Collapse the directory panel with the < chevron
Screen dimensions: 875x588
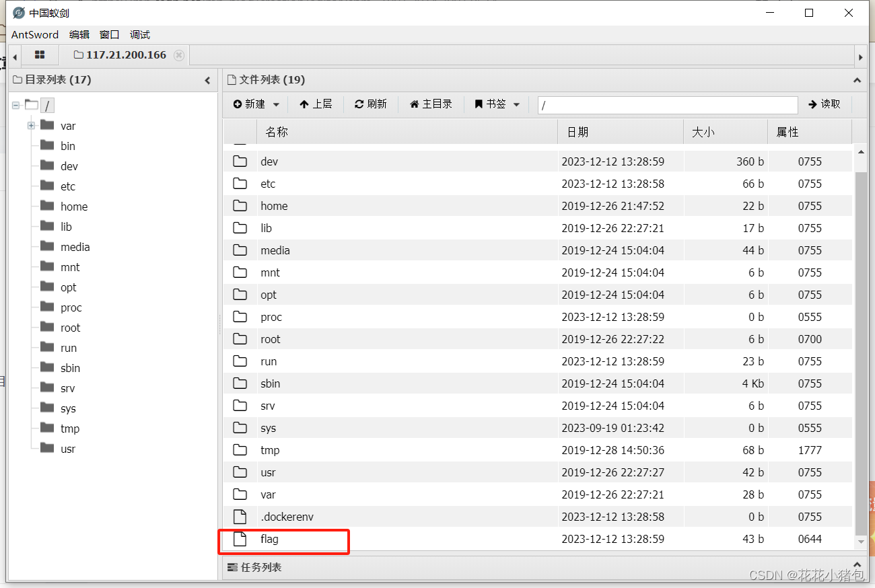coord(207,79)
